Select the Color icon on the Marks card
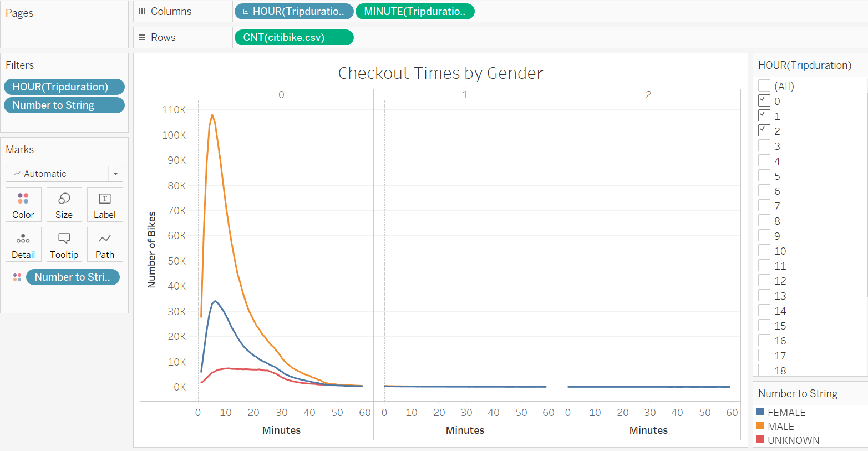This screenshot has height=451, width=868. 23,204
